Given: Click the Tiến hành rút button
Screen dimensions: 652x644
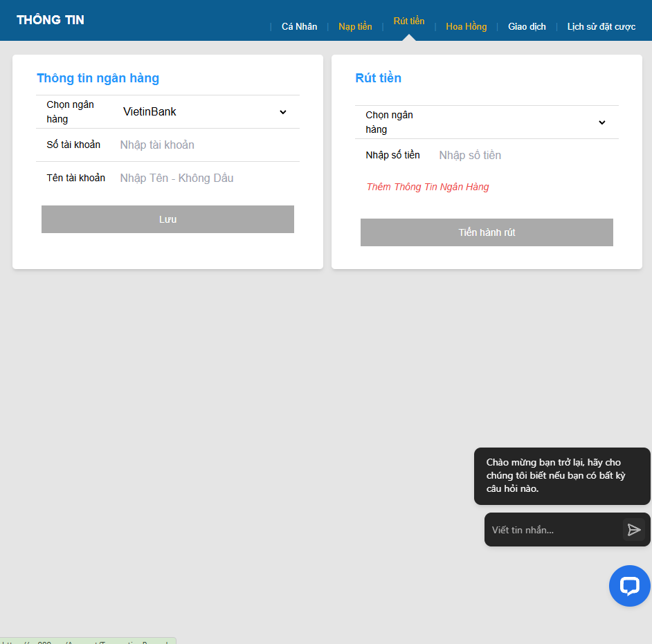Looking at the screenshot, I should [x=487, y=232].
